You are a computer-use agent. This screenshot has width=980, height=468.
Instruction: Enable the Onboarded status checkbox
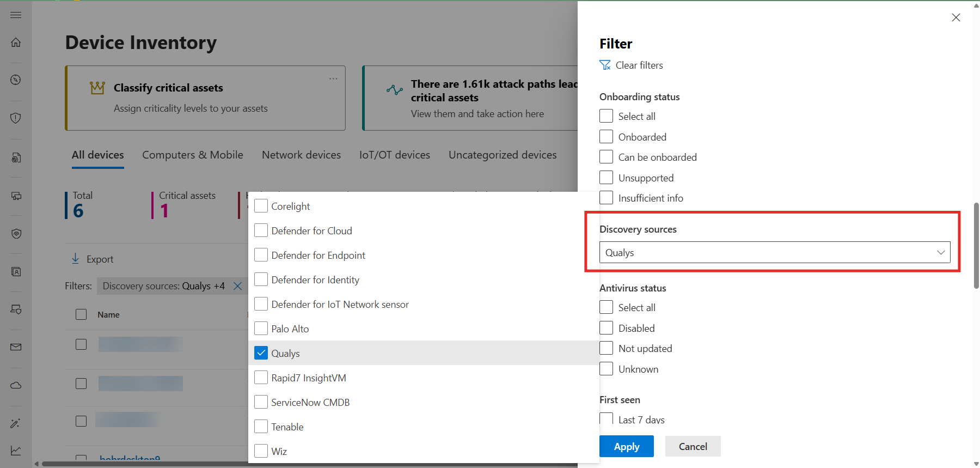[x=606, y=137]
